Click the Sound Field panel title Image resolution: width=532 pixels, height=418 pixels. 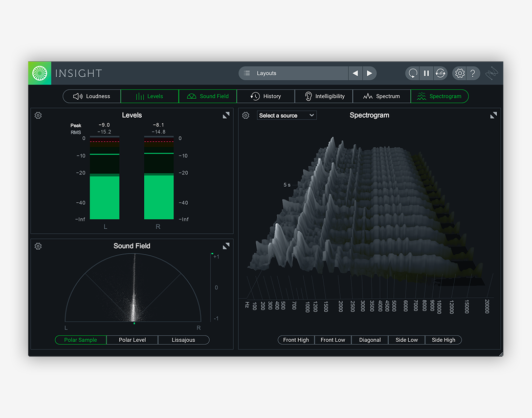(132, 246)
